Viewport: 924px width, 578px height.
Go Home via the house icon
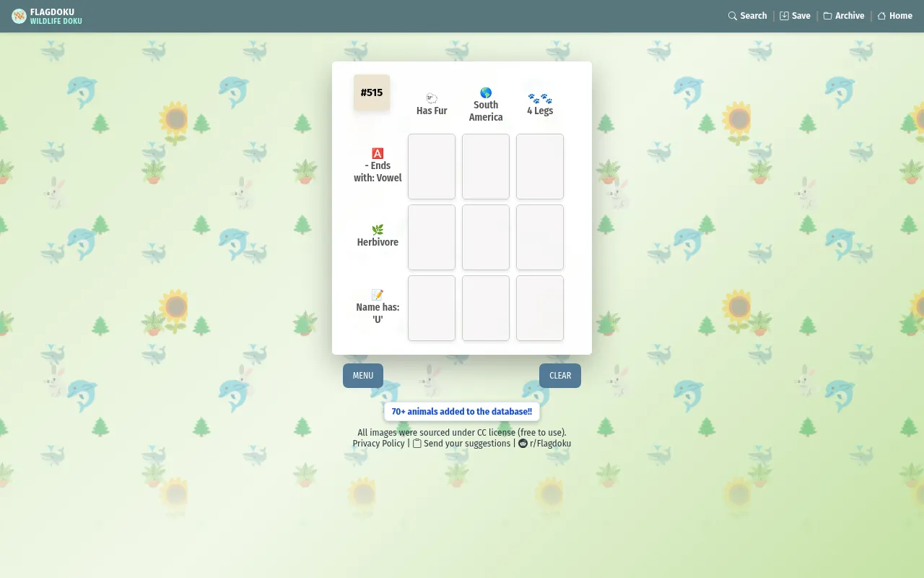click(881, 16)
